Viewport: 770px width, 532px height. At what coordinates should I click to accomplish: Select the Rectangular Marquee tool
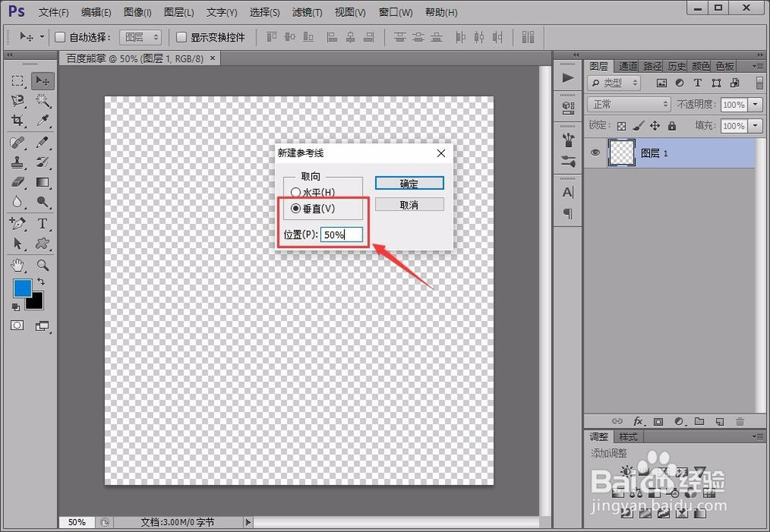click(x=18, y=81)
